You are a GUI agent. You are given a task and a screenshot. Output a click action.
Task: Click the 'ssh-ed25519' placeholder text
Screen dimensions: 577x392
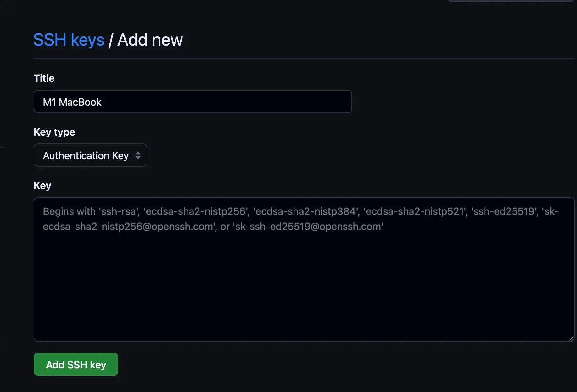504,211
